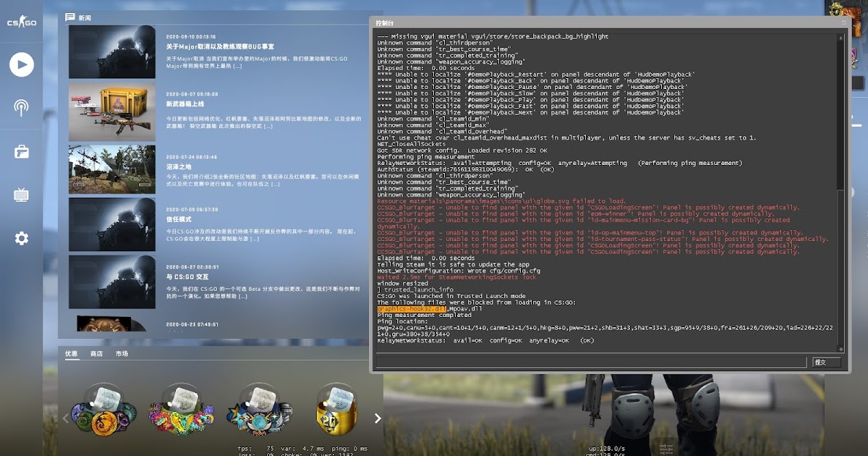
Task: Close the console window with its corner button
Action: tap(843, 22)
